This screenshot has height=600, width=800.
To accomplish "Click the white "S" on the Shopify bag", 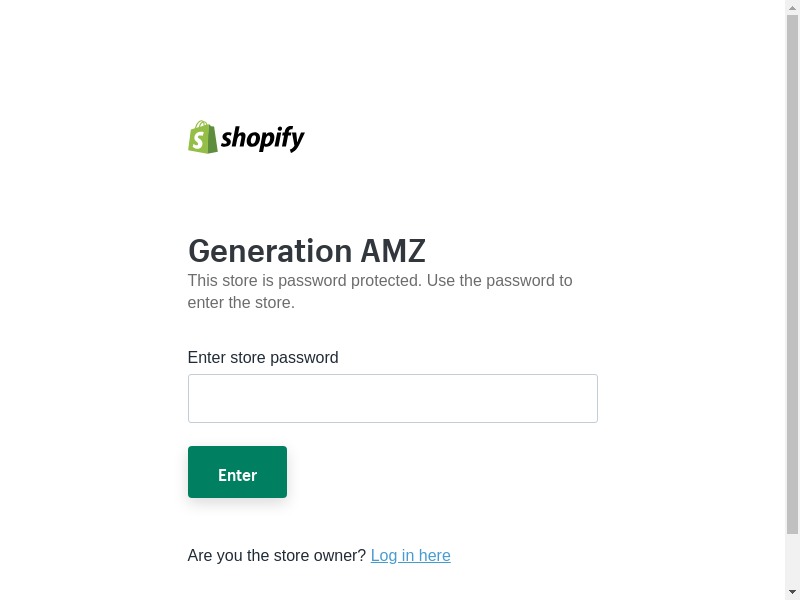I will 202,139.
